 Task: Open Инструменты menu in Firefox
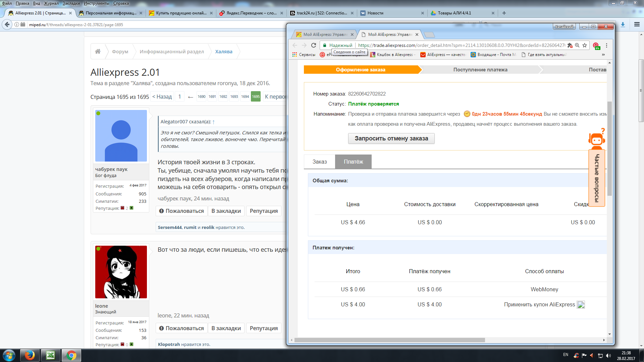97,3
